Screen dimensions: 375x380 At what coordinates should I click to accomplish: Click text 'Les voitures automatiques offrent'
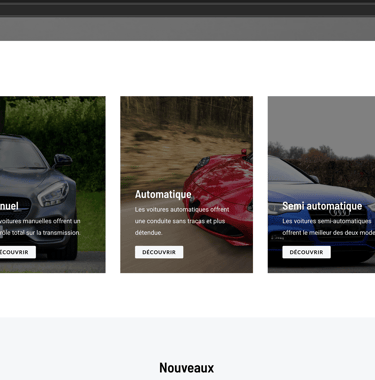(x=182, y=209)
